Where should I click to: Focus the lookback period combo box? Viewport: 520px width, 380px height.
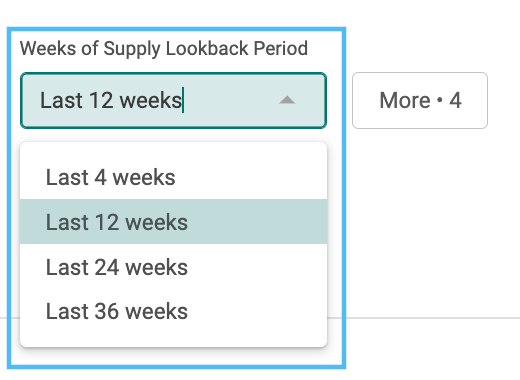click(173, 100)
